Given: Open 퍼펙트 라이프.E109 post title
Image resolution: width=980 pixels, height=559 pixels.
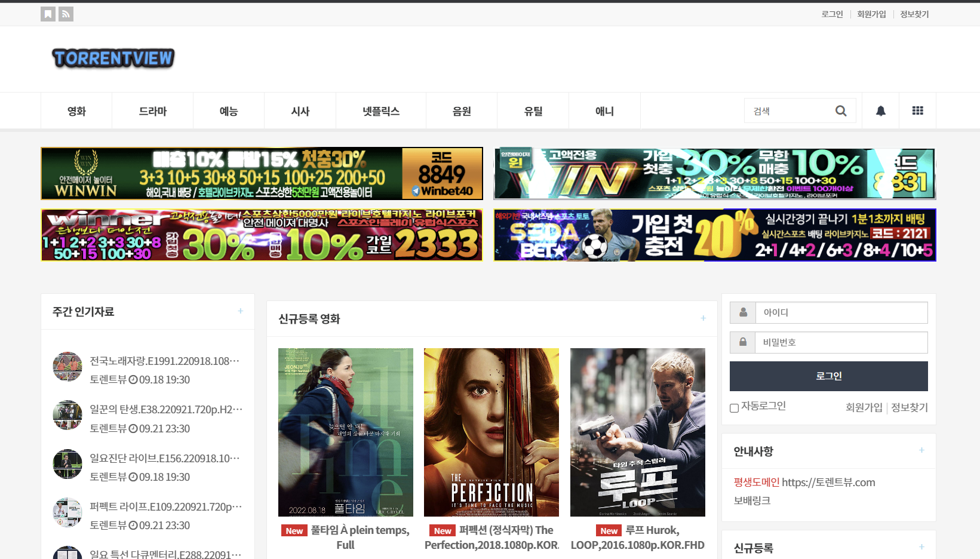Looking at the screenshot, I should click(166, 506).
